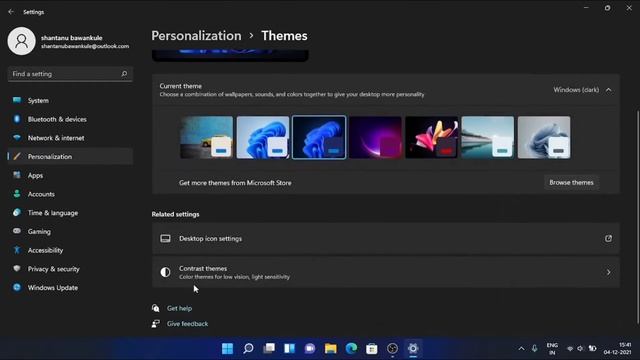Select the lake Sunrise theme thumbnail
Viewport: 640px width, 360px height.
click(488, 137)
